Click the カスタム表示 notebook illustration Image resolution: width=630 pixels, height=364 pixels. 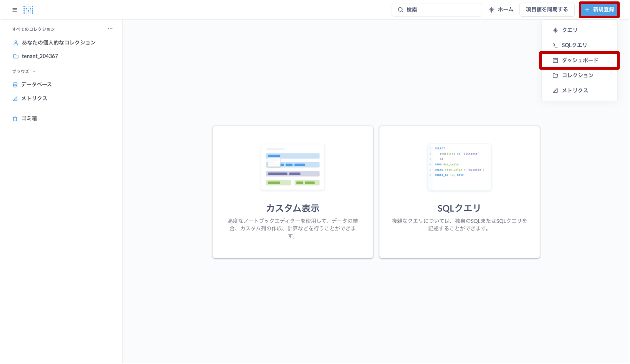pyautogui.click(x=293, y=167)
